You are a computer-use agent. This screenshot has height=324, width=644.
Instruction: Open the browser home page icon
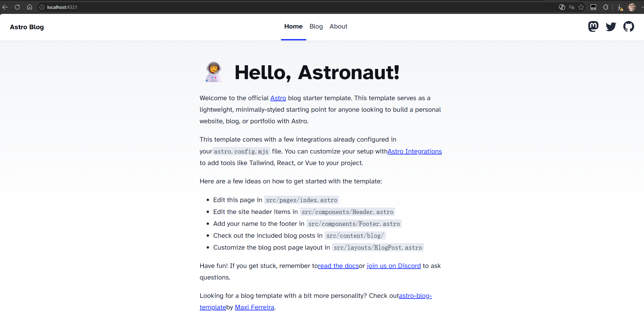[30, 7]
